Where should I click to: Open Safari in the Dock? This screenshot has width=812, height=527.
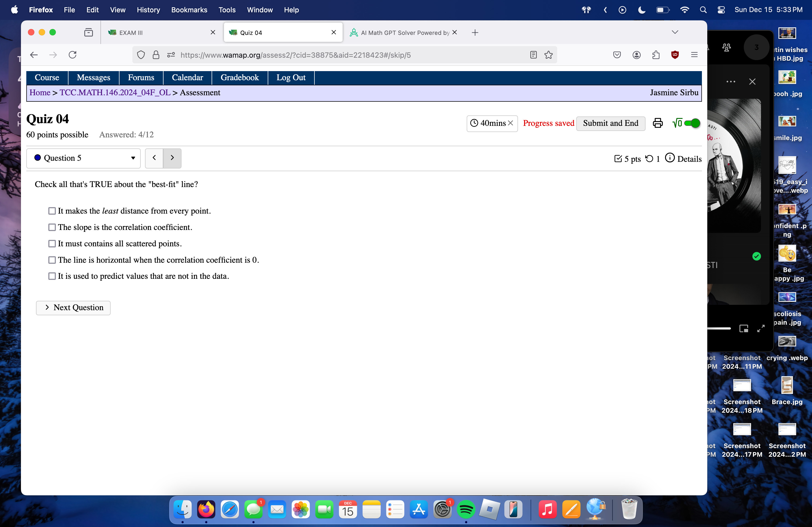point(230,510)
